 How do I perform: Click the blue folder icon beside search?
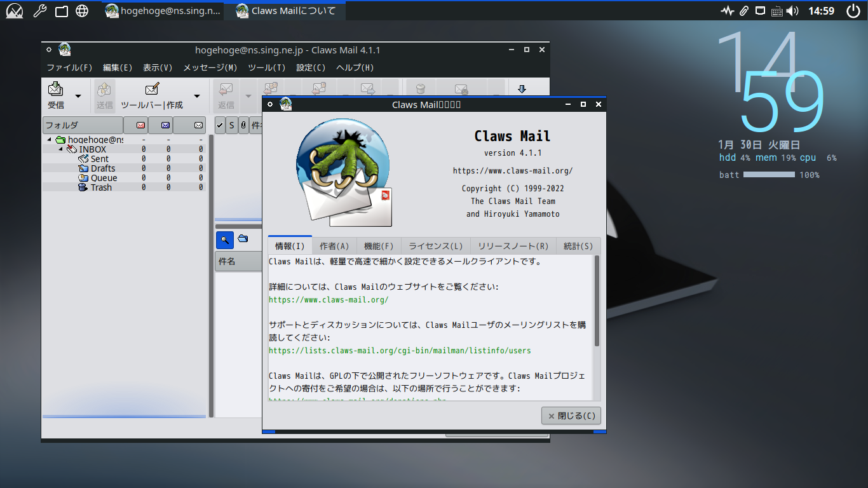[243, 239]
